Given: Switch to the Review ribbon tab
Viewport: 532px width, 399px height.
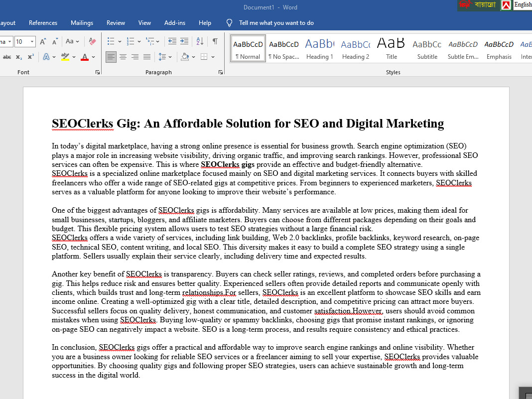Looking at the screenshot, I should pos(116,22).
